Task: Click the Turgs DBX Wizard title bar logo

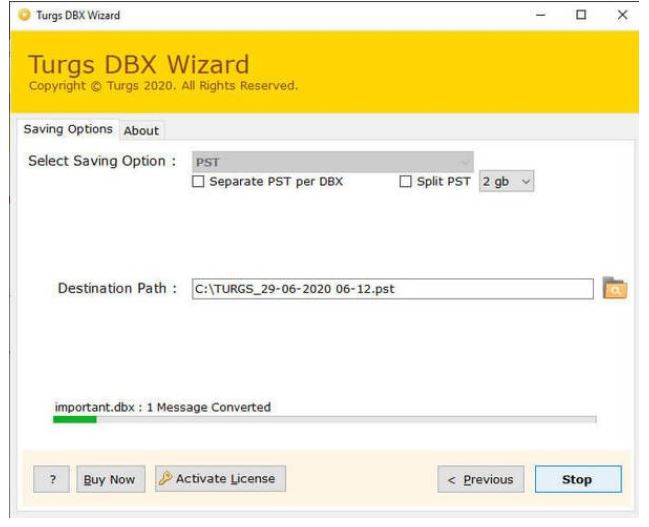Action: tap(24, 15)
